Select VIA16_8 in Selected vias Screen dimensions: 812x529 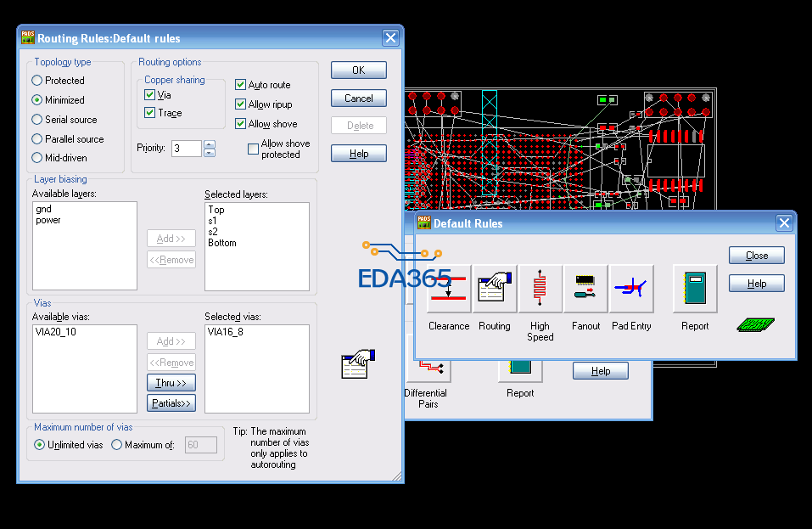click(x=225, y=332)
